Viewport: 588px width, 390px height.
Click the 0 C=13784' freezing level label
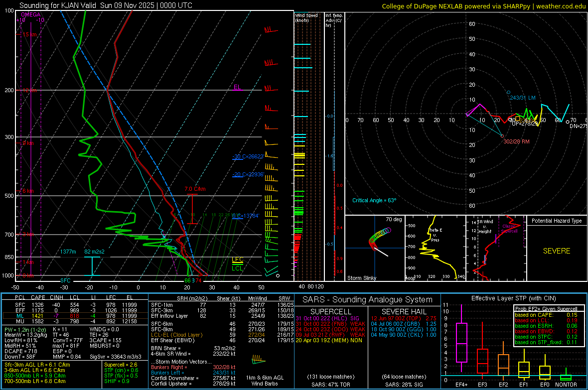[x=246, y=216]
